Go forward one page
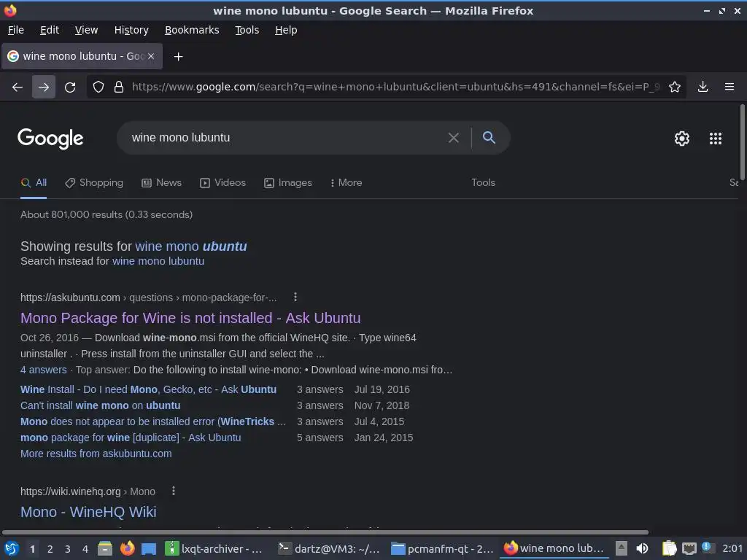This screenshot has width=747, height=560. (43, 87)
